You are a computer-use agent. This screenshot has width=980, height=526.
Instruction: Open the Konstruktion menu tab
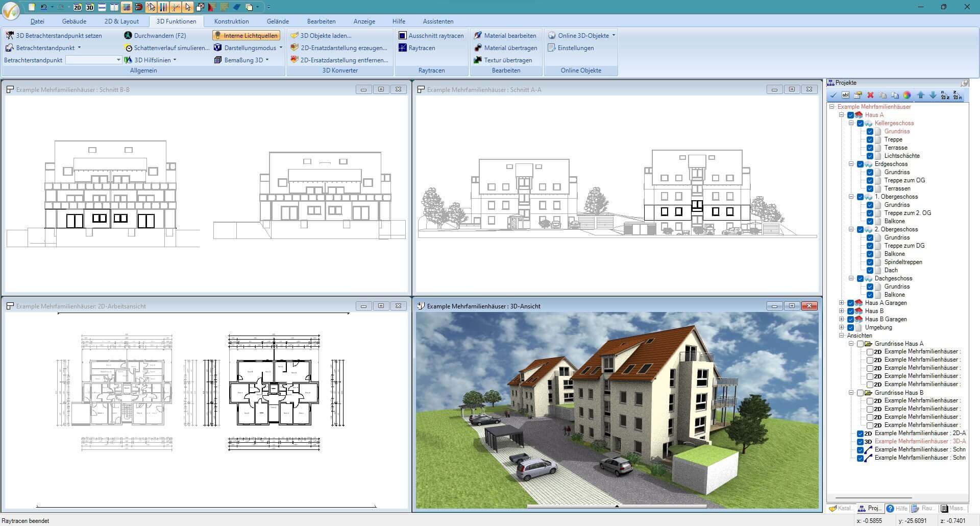point(231,21)
